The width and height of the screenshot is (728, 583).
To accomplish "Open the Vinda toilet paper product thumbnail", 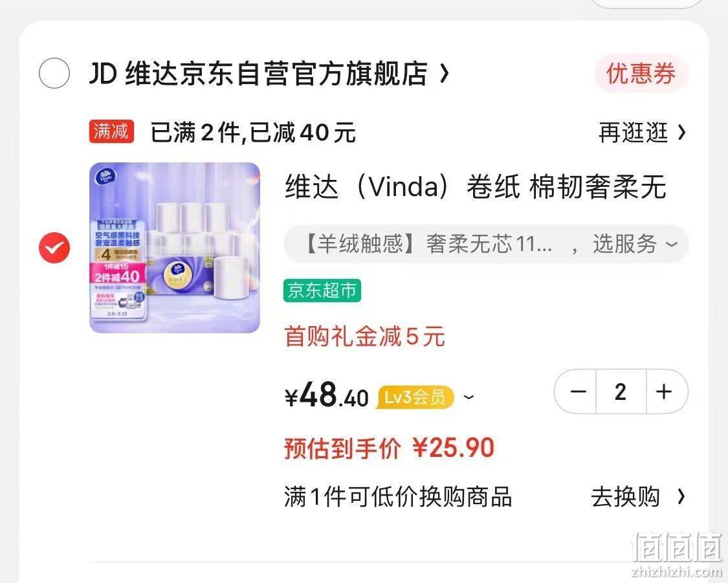I will pos(175,247).
